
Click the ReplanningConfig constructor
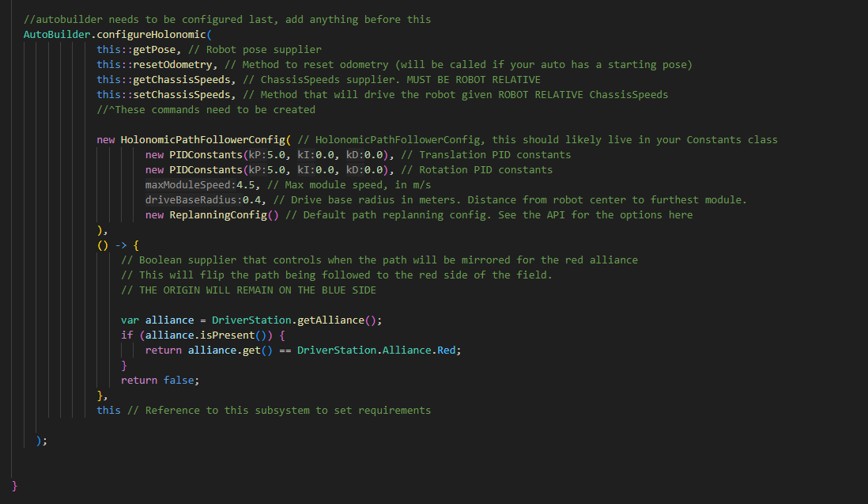(218, 214)
